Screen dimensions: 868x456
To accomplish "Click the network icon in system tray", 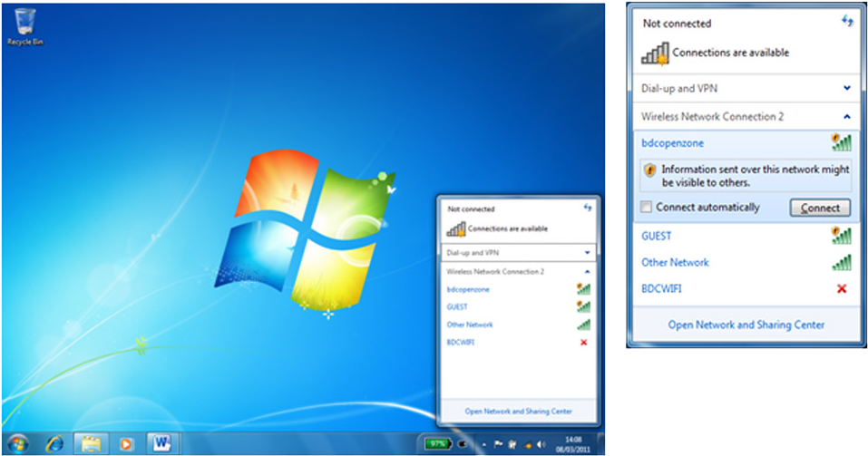I will [528, 445].
